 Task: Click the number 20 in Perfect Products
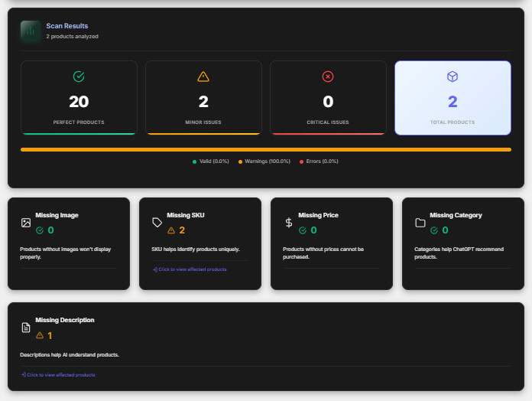click(79, 102)
